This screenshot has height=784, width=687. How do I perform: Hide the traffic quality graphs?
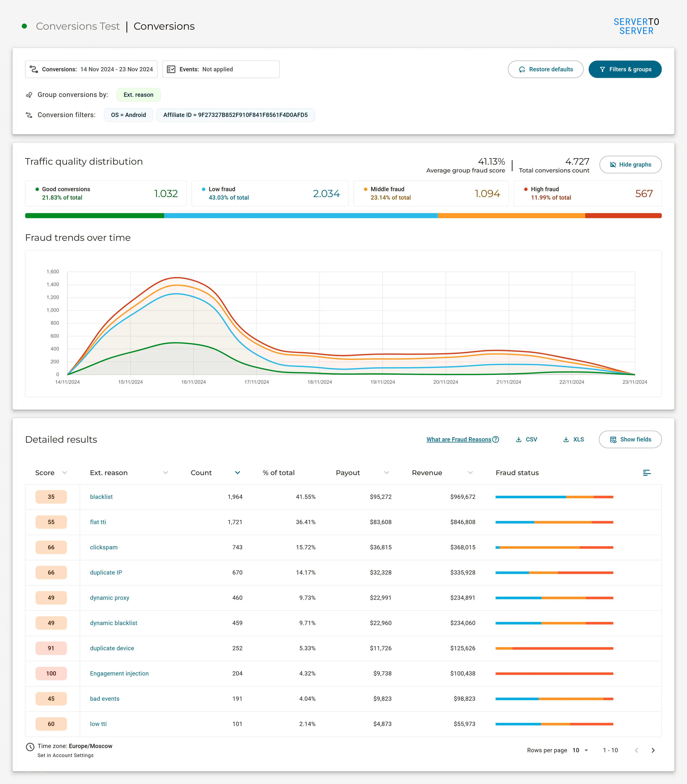coord(630,164)
